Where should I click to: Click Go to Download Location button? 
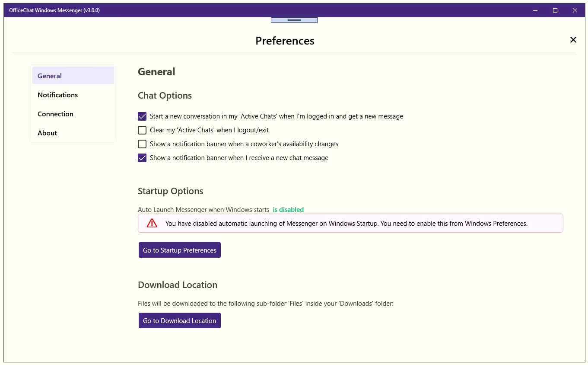(179, 320)
